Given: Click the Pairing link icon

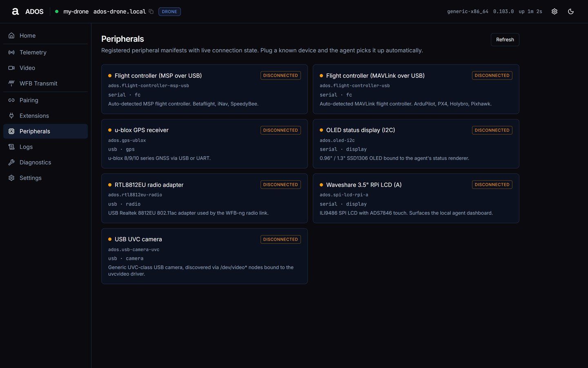Looking at the screenshot, I should click(11, 100).
